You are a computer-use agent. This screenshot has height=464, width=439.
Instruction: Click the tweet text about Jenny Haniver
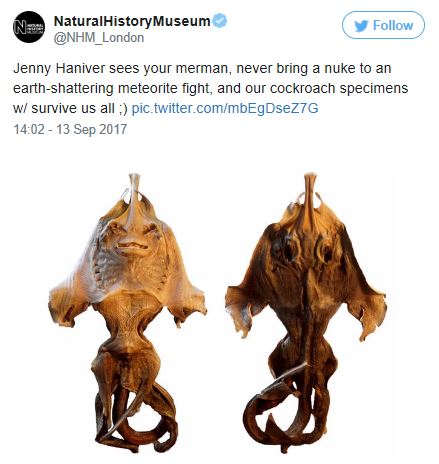point(211,88)
